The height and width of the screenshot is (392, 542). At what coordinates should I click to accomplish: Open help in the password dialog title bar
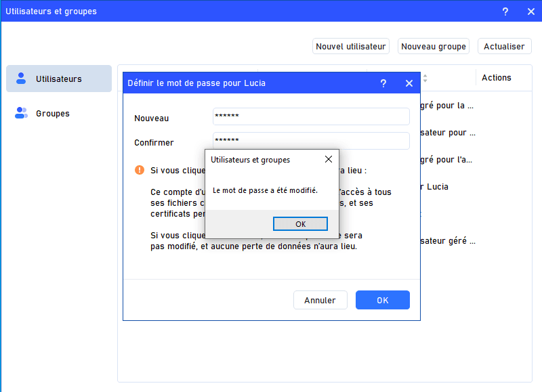pos(383,83)
